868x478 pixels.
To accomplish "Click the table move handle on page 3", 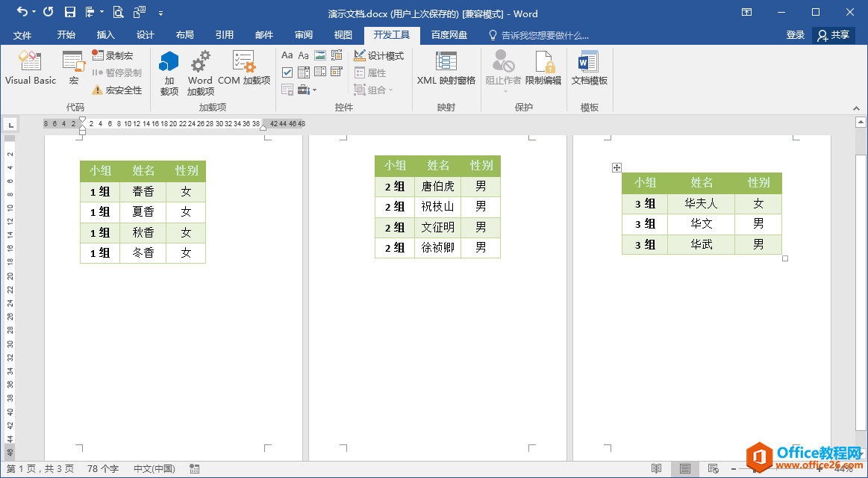I will [616, 167].
